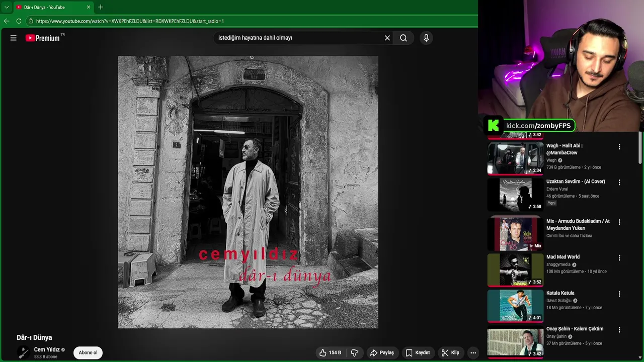
Task: Open Uzaktan Sevdim - (Ai Cover) title
Action: (x=576, y=182)
